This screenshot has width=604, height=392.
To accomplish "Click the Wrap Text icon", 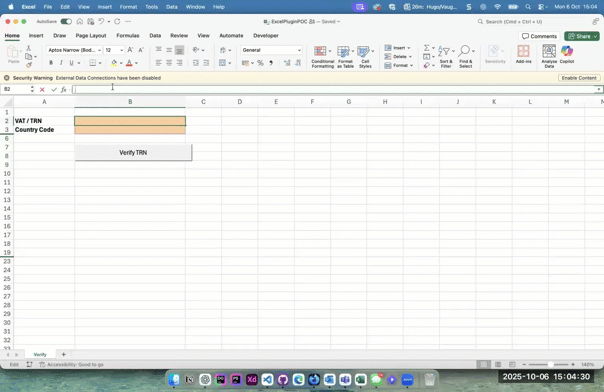I will 223,50.
